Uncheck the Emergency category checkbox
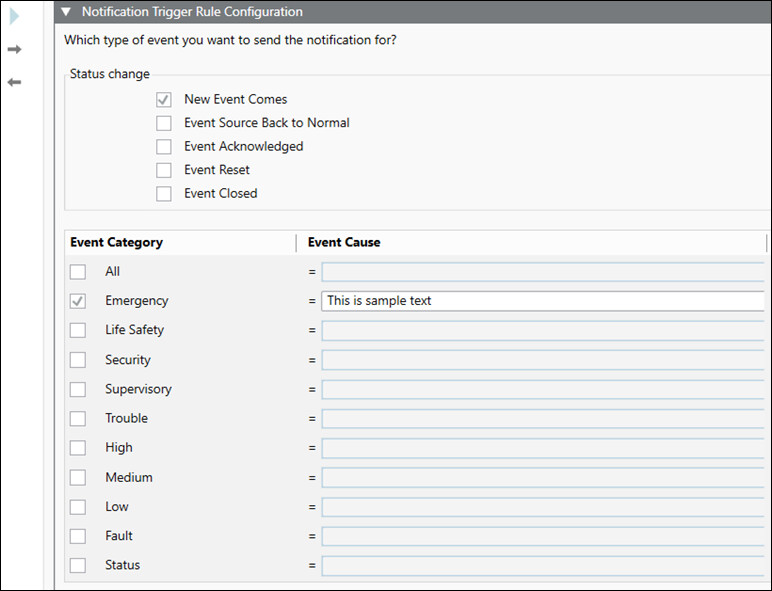The image size is (772, 591). pos(78,301)
